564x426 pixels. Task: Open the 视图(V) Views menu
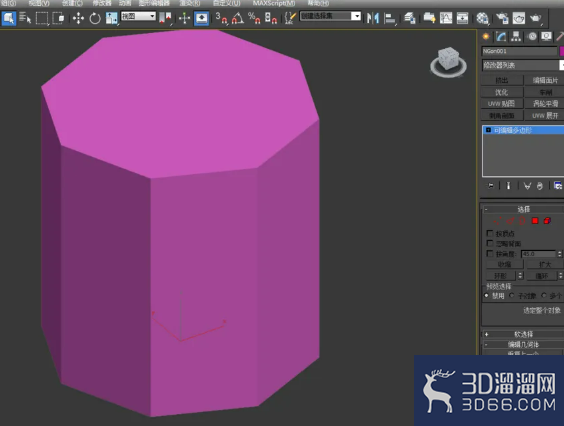pos(39,3)
